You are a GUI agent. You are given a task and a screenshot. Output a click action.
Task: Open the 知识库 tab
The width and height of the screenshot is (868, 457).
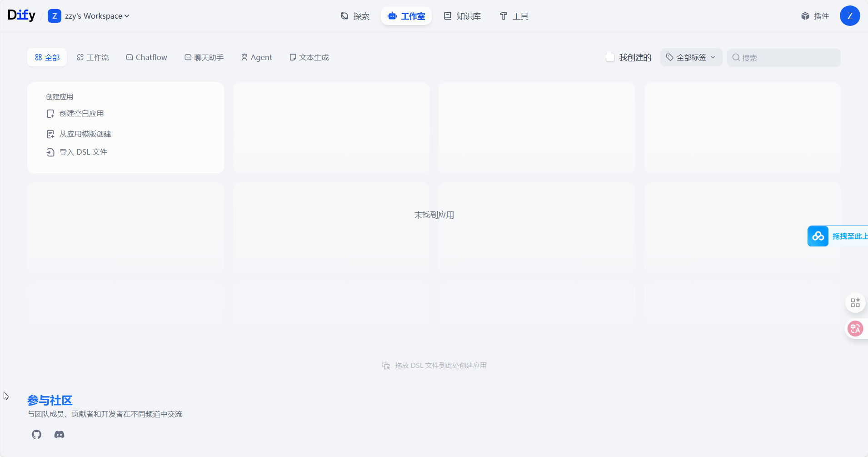click(462, 16)
